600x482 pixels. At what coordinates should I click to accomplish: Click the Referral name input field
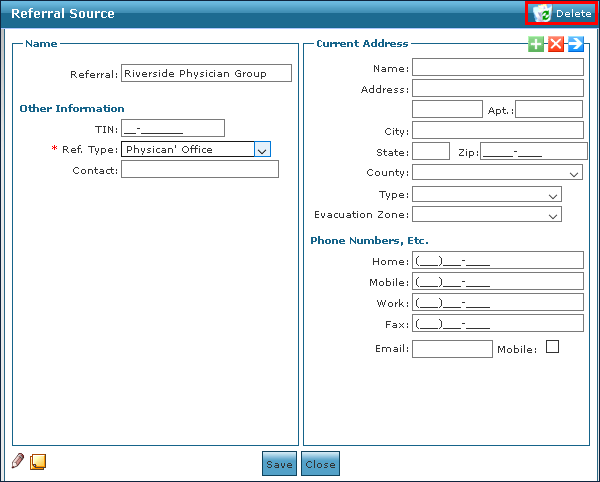[x=206, y=73]
